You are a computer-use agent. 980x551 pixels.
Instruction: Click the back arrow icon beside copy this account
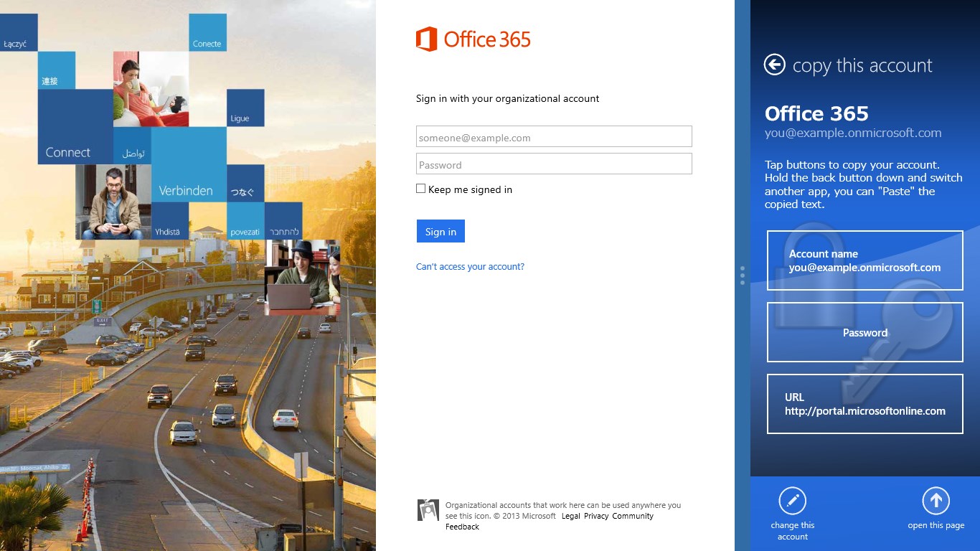775,65
